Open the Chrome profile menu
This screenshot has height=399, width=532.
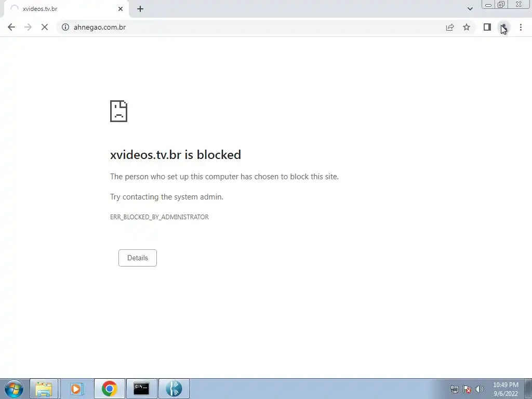pyautogui.click(x=504, y=27)
